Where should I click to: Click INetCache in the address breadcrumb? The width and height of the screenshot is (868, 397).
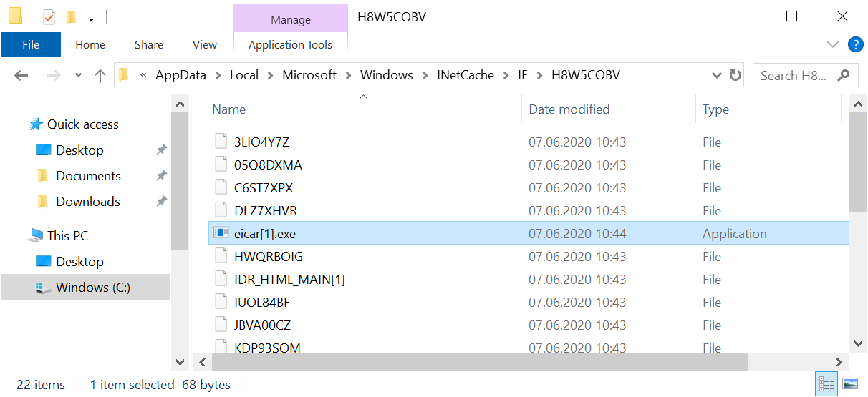click(x=466, y=75)
